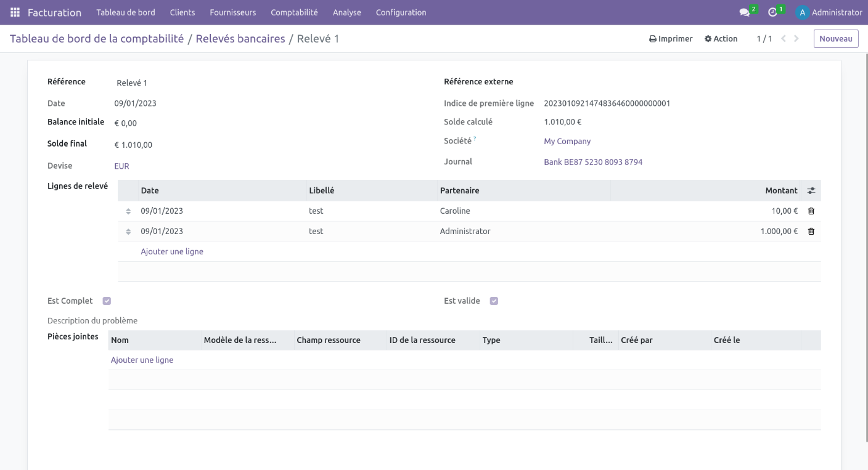
Task: Select the 10,00 € amount cell
Action: coord(706,211)
